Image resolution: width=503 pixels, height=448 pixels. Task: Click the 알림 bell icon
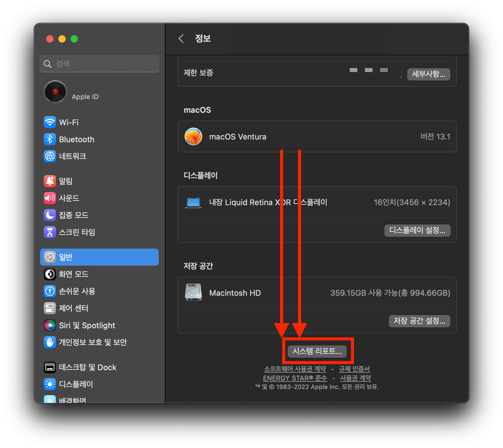[x=50, y=181]
